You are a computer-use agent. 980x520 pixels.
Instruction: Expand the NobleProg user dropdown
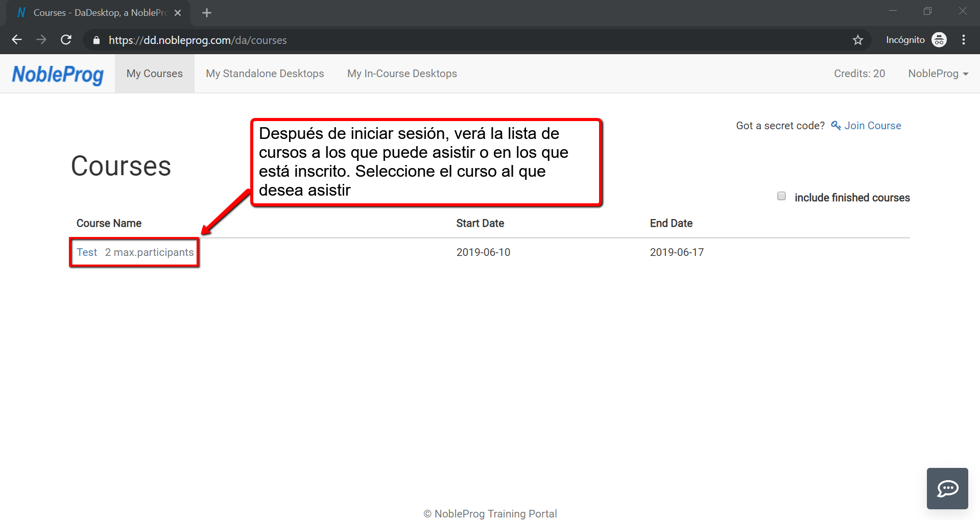point(938,74)
